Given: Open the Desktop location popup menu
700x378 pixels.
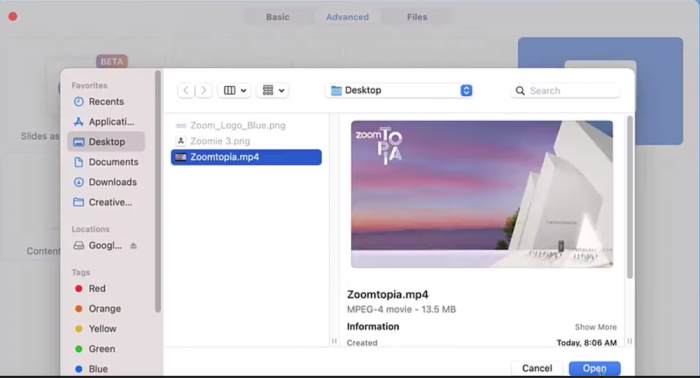Looking at the screenshot, I should coord(400,91).
